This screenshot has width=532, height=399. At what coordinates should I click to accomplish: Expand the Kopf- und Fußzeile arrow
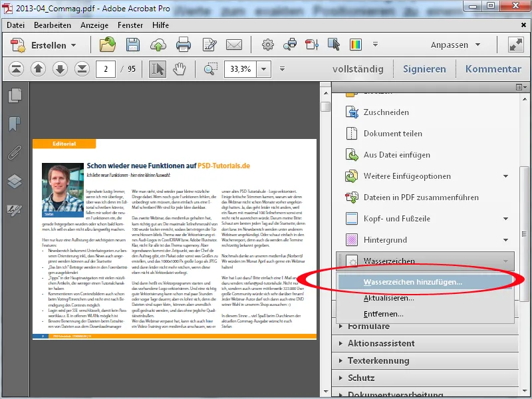point(505,219)
